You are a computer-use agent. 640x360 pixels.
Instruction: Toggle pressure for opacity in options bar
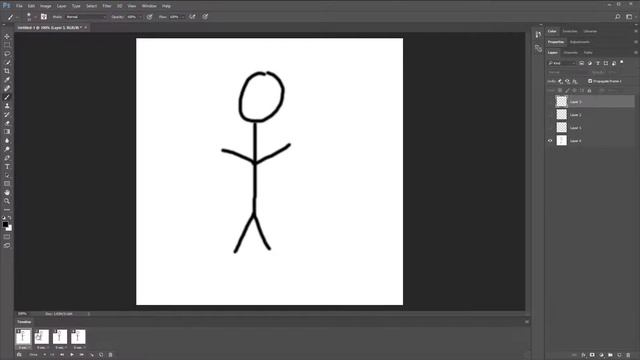click(150, 17)
